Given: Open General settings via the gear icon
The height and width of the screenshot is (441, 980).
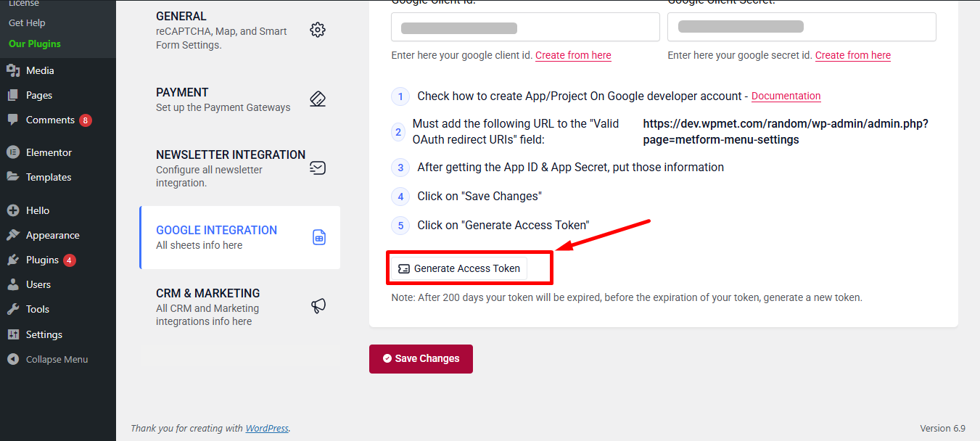Looking at the screenshot, I should 317,30.
